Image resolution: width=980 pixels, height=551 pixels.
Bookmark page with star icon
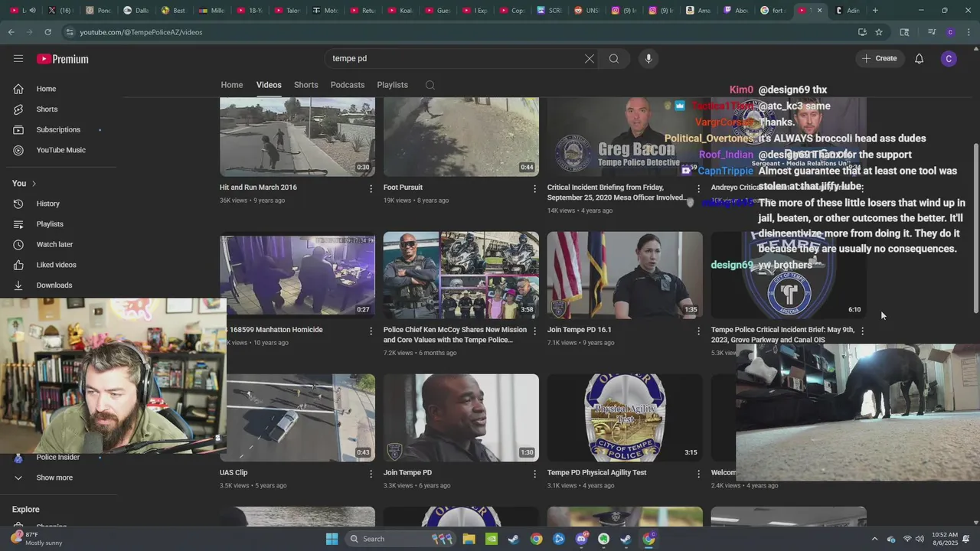point(879,32)
